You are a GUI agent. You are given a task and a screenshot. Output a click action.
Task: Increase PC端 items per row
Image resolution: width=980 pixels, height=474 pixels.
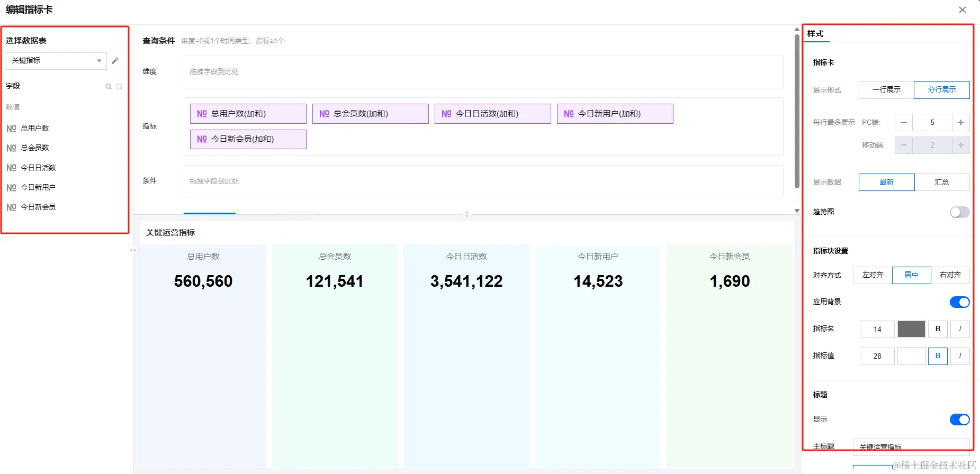click(x=961, y=123)
